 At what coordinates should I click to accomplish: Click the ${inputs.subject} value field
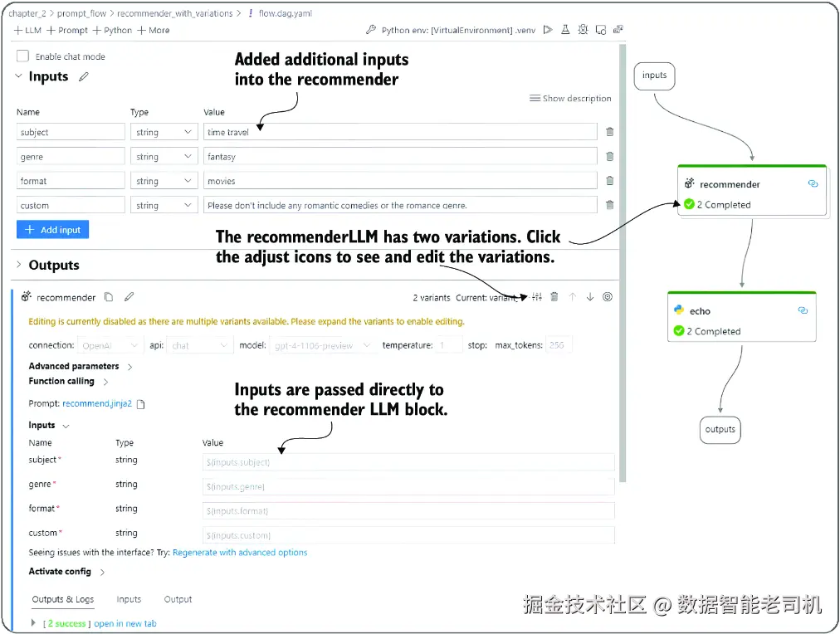(408, 462)
